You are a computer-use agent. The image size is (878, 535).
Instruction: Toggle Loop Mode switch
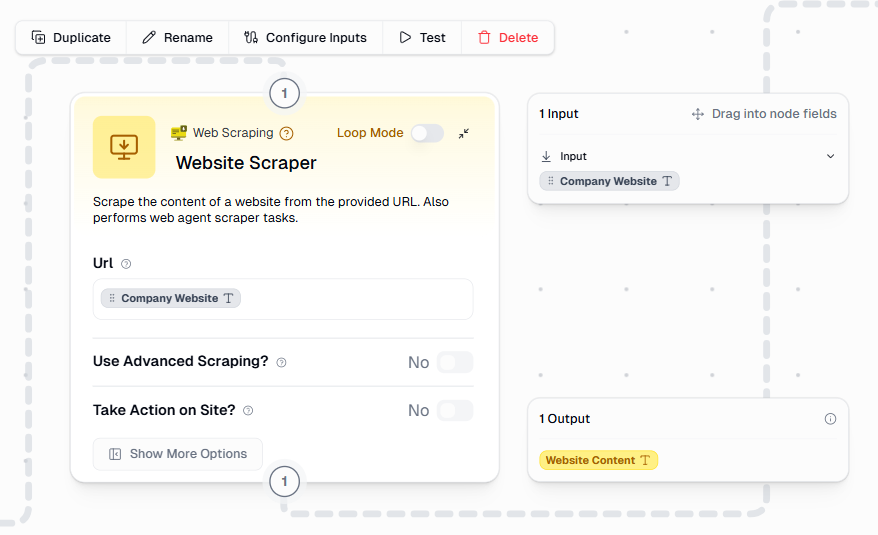tap(427, 133)
